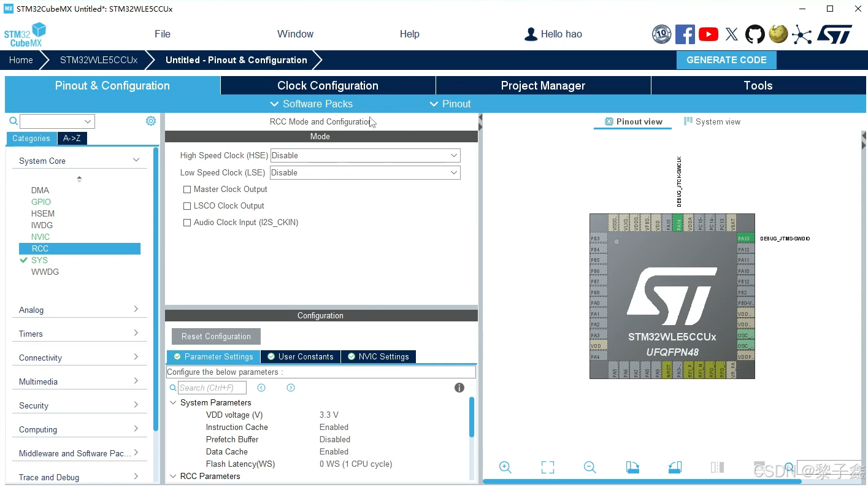Click the GENERATE CODE button
This screenshot has width=868, height=487.
coord(726,59)
